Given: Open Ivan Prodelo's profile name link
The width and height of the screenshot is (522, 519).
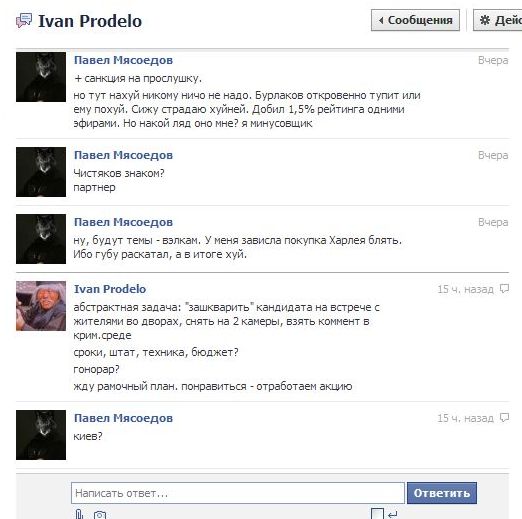Looking at the screenshot, I should (110, 289).
